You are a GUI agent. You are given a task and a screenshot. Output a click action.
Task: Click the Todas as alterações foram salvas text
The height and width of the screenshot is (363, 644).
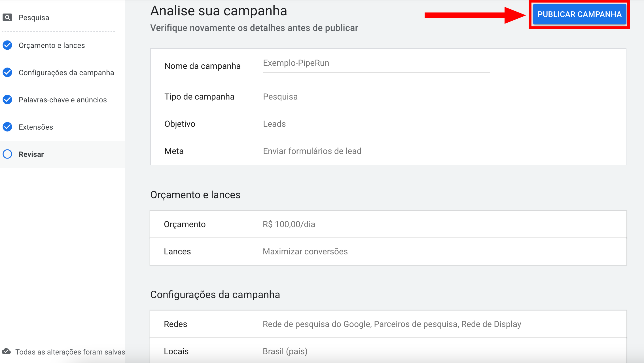tap(70, 352)
